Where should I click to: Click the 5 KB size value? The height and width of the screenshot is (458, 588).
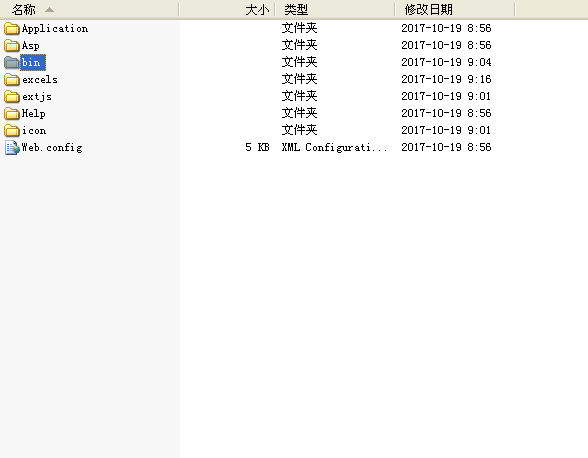point(257,147)
